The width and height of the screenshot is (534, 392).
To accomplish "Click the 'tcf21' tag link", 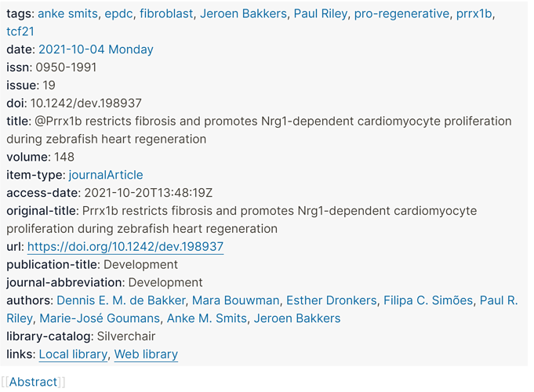I will [20, 31].
